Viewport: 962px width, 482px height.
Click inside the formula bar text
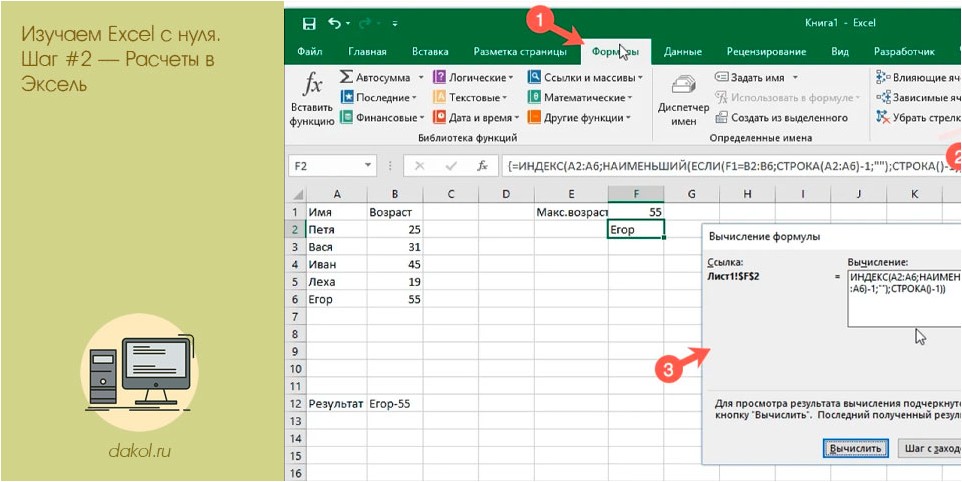tap(731, 166)
